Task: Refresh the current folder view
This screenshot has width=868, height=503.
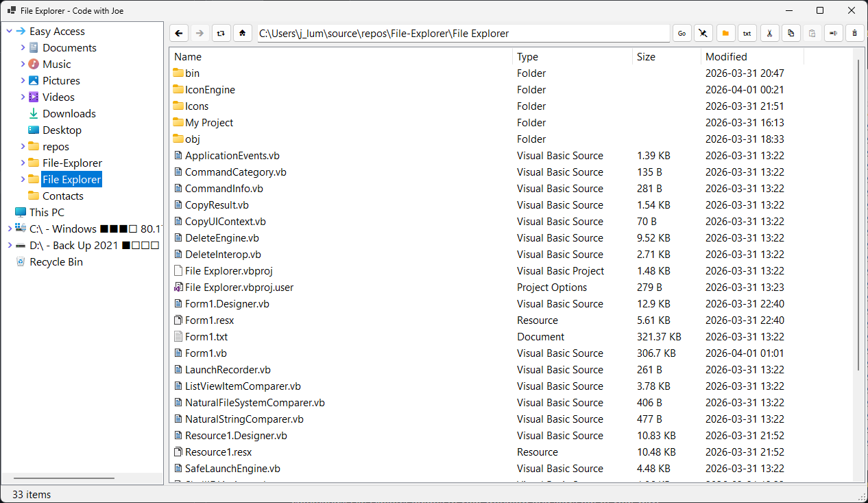Action: point(221,32)
